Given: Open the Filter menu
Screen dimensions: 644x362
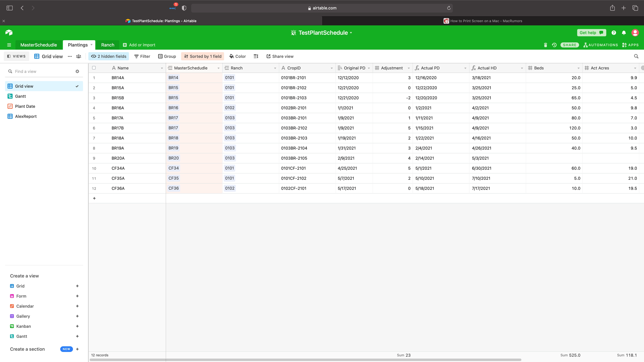Looking at the screenshot, I should (x=142, y=56).
